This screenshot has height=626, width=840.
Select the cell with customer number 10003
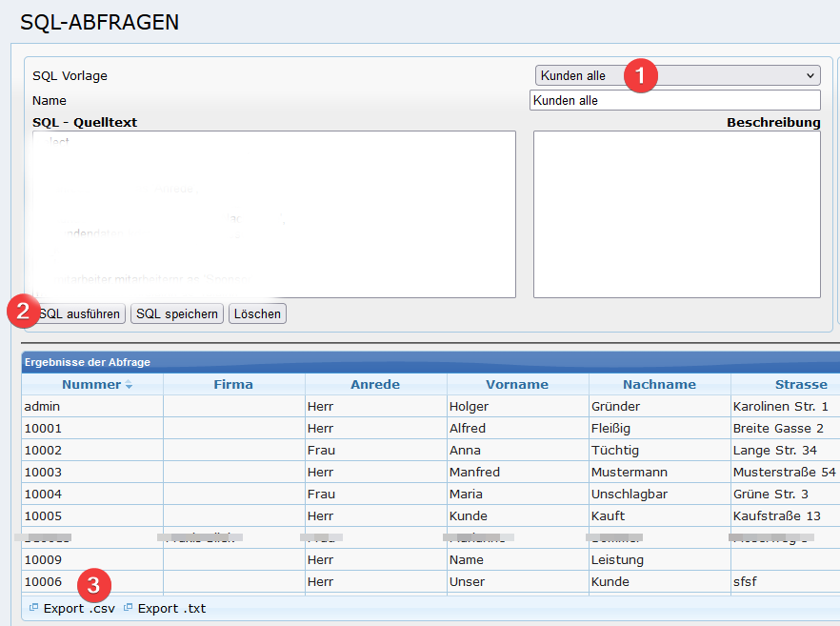pyautogui.click(x=91, y=472)
